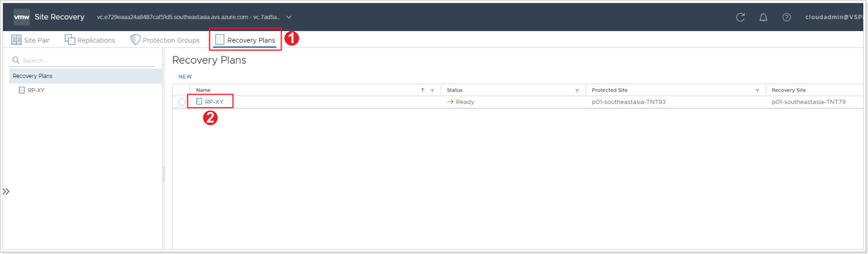Switch to the Recovery Plans tab
This screenshot has width=868, height=254.
coord(245,40)
